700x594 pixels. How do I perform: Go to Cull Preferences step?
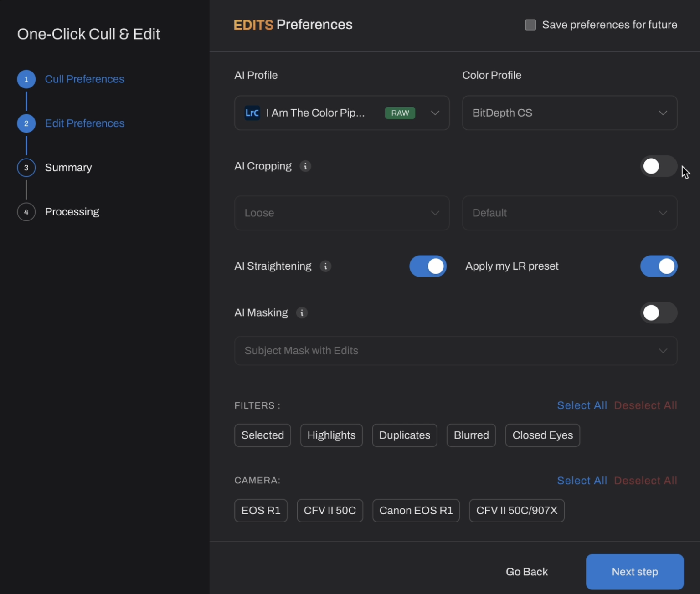click(x=84, y=79)
